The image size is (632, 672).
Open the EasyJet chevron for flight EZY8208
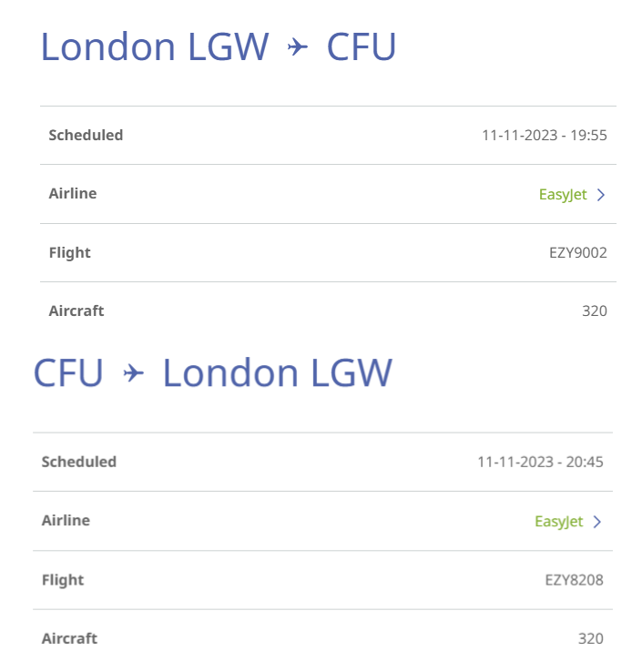[597, 522]
